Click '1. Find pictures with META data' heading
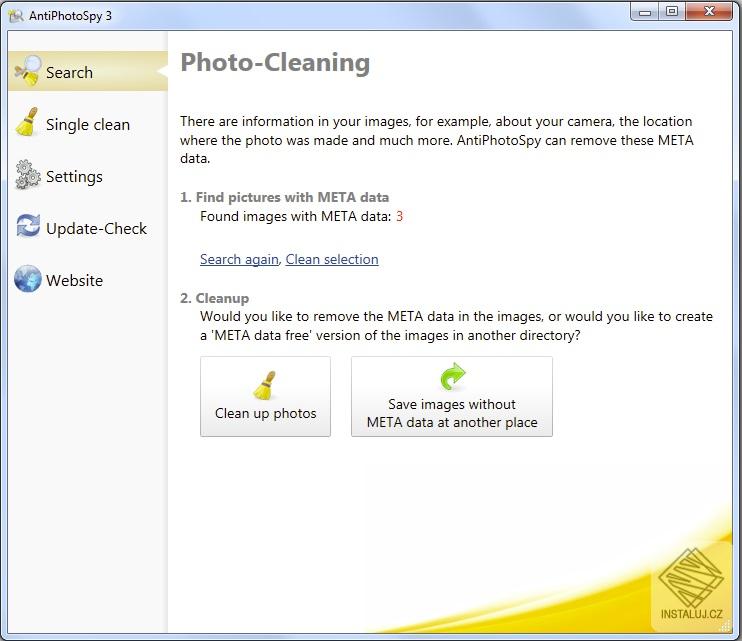 (x=284, y=197)
